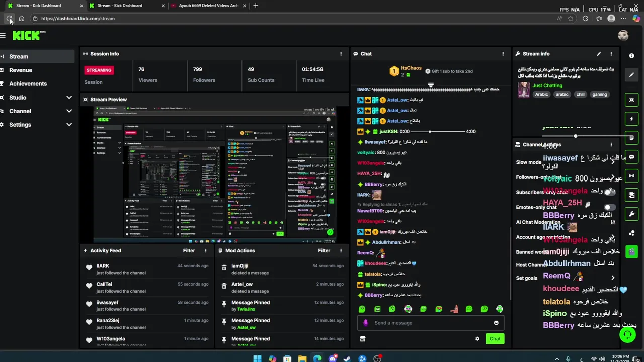The image size is (644, 362).
Task: Click the trash icon beside iam0jiji mod action
Action: [x=224, y=269]
